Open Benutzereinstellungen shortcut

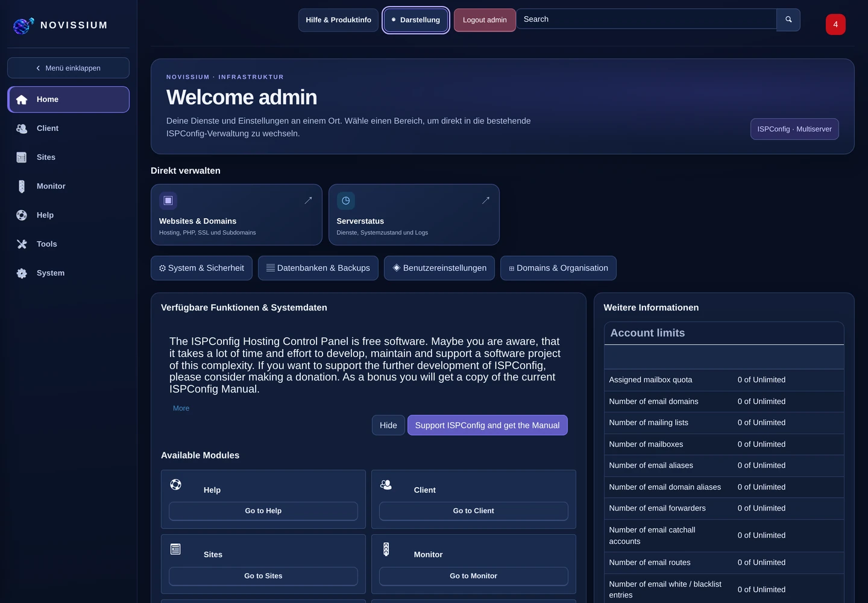point(439,268)
